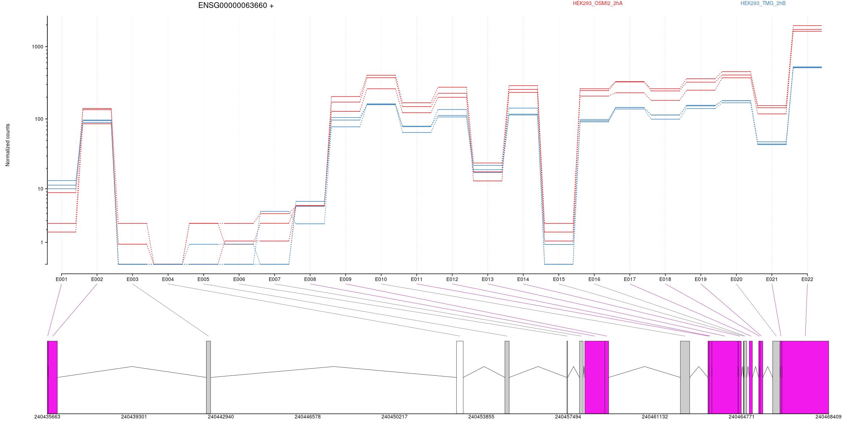The height and width of the screenshot is (434, 868).
Task: Click the gene title ENSG00000063660 +
Action: 236,6
